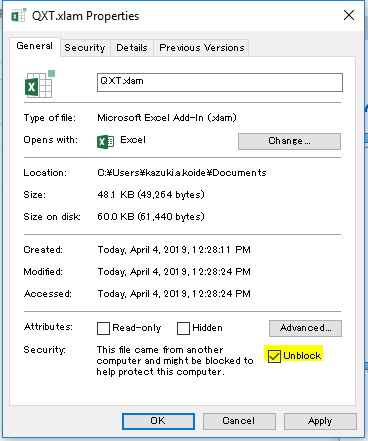Click the Excel icon in the title bar
The width and height of the screenshot is (368, 441).
point(18,16)
